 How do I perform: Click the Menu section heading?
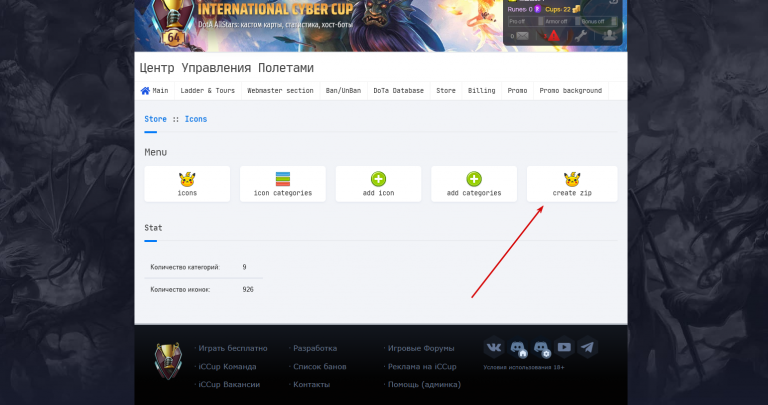(x=156, y=152)
